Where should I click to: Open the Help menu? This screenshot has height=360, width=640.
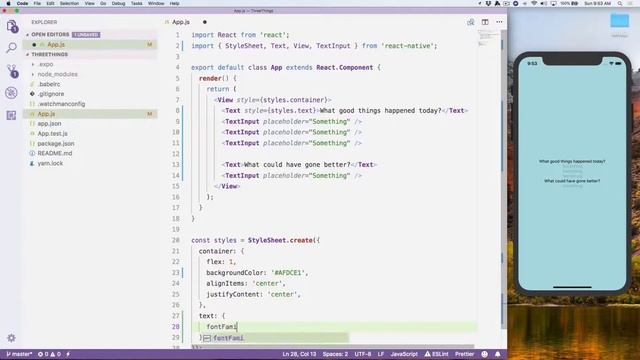[x=175, y=3]
